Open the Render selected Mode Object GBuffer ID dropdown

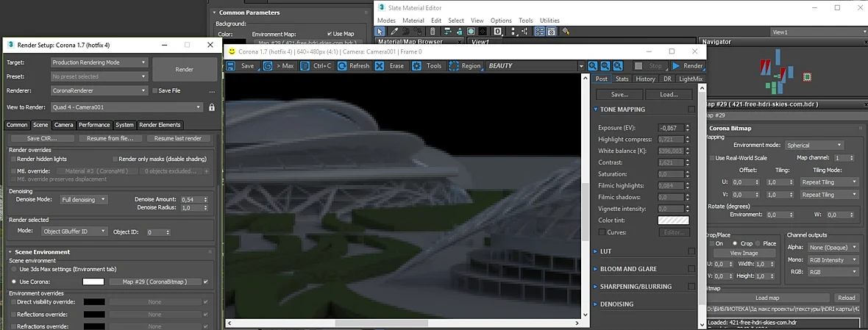pos(74,232)
